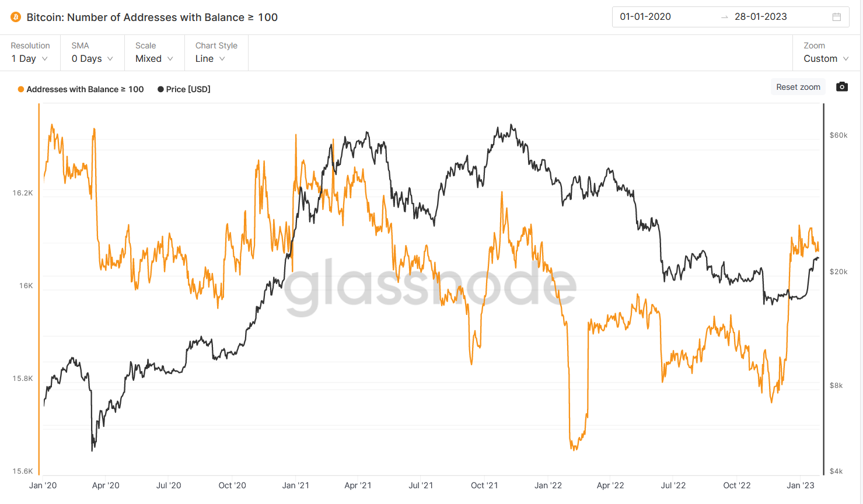Open the Scale Mixed dropdown
863x504 pixels.
(154, 52)
